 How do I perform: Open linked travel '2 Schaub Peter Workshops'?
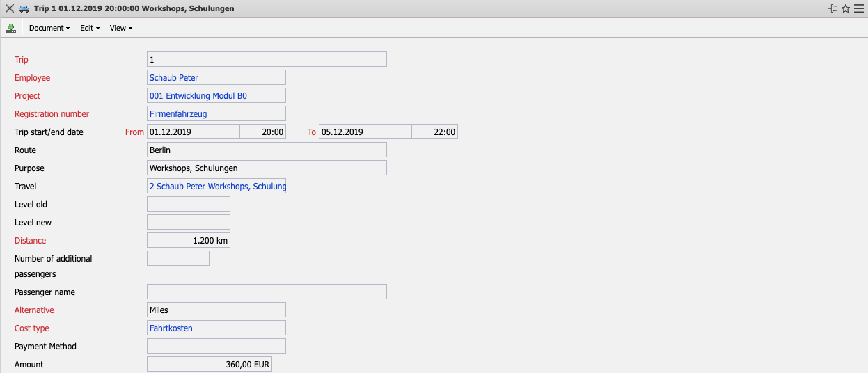tap(216, 186)
